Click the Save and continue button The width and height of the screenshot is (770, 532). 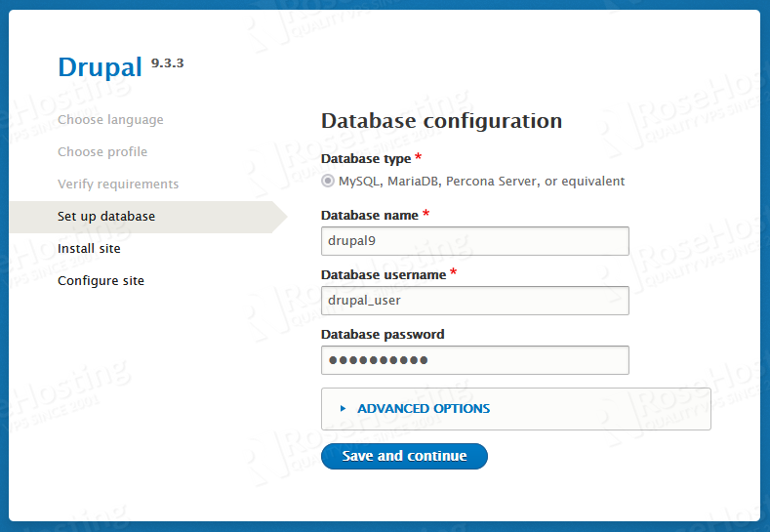404,456
